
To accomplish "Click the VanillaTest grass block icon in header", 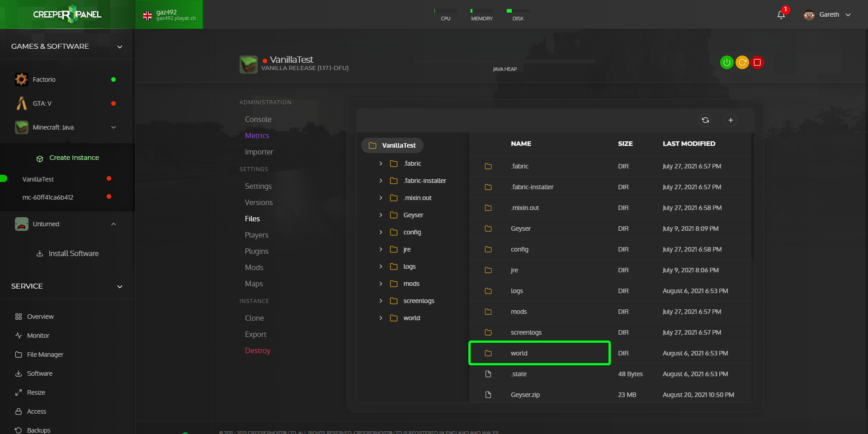I will point(249,65).
